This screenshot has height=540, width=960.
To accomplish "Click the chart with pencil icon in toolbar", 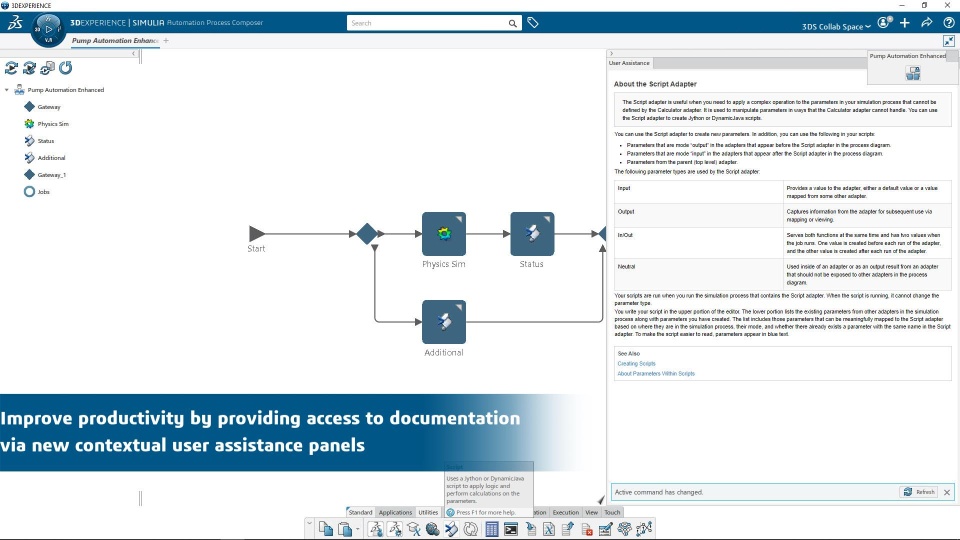I will coord(606,528).
